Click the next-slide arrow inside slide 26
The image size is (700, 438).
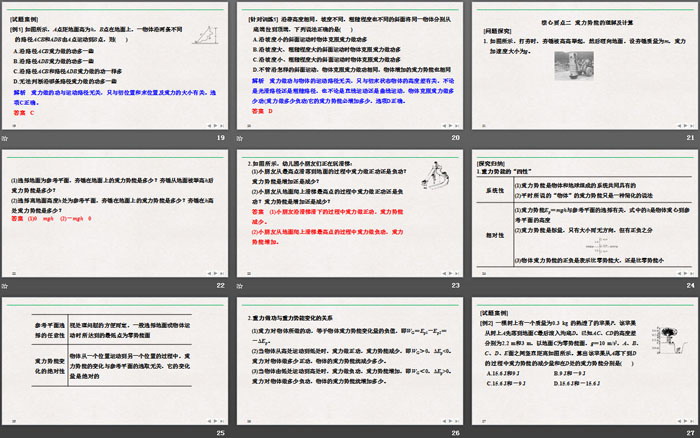[450, 421]
